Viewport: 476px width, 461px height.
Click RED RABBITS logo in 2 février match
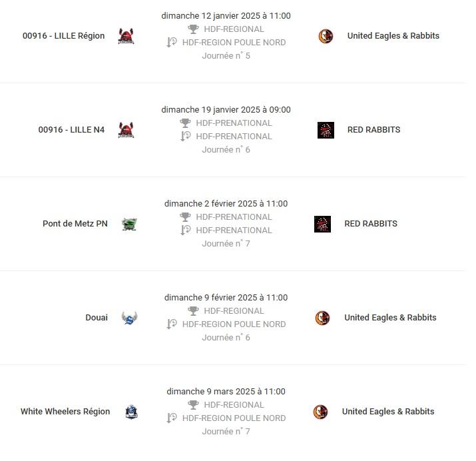pyautogui.click(x=322, y=224)
